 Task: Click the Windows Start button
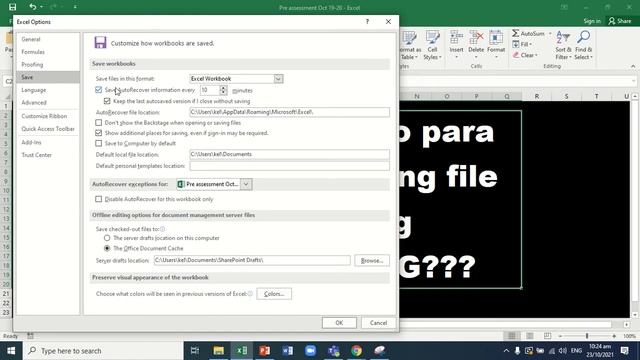pos(11,351)
